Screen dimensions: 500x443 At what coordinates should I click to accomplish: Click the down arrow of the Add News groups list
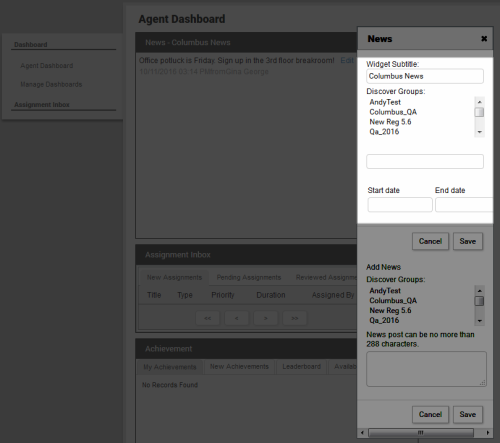click(x=479, y=321)
